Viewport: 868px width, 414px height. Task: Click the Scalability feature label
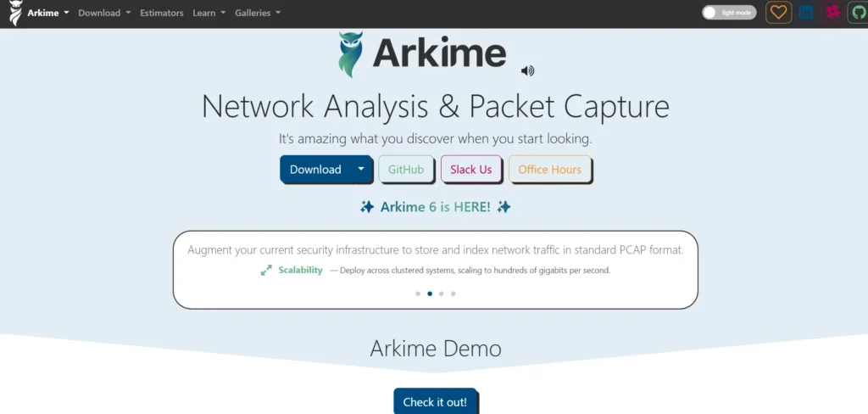[x=300, y=270]
